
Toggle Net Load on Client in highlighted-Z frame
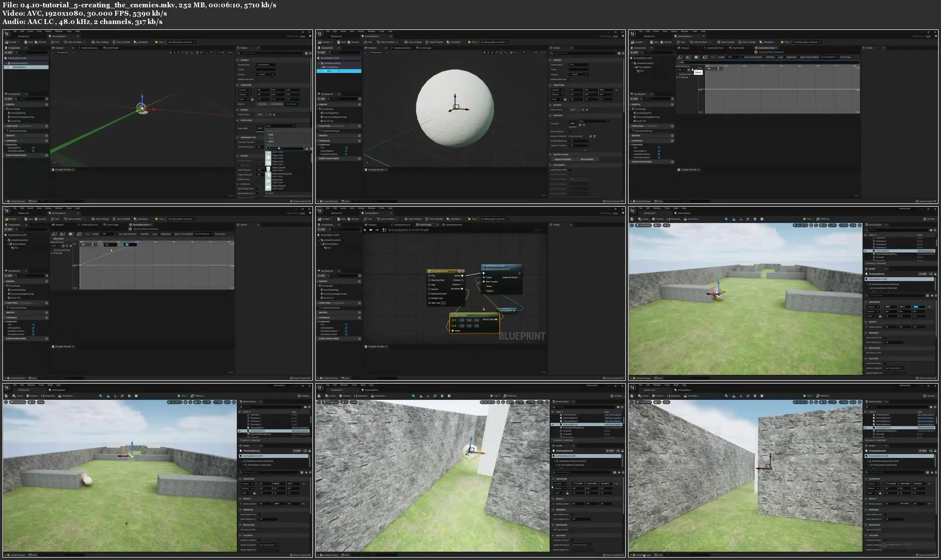[885, 353]
